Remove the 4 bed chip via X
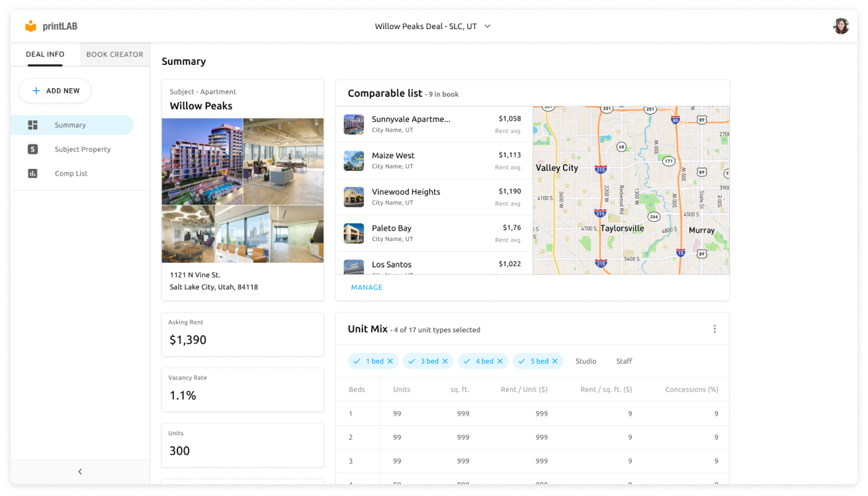Screen dimensions: 868x496 click(500, 362)
